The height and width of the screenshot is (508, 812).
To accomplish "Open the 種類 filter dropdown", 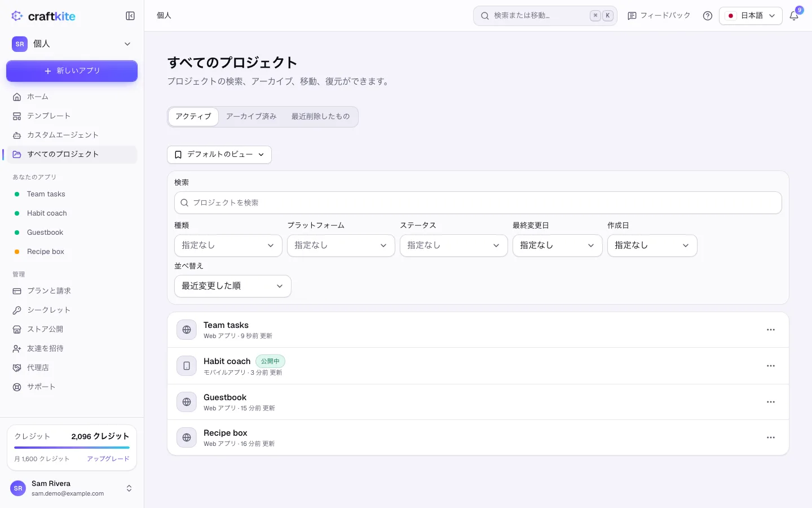I will tap(228, 246).
